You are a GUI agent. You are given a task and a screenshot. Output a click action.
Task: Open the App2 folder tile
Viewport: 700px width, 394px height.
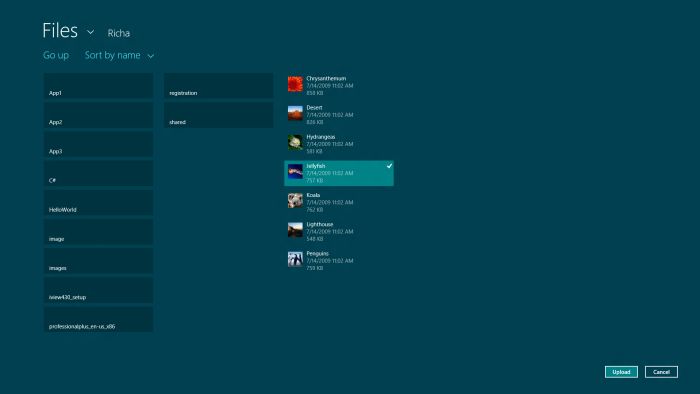98,115
